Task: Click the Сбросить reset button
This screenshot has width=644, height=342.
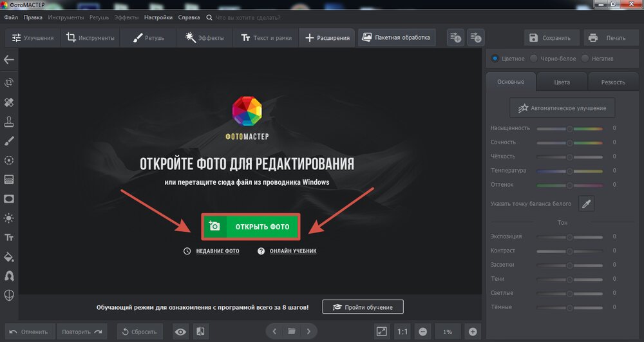Action: click(140, 332)
